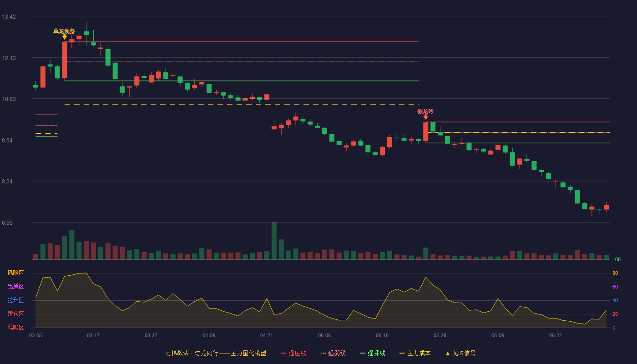637x364 pixels.
Task: Click the 假龙吟 signal arrow marker
Action: tap(425, 117)
